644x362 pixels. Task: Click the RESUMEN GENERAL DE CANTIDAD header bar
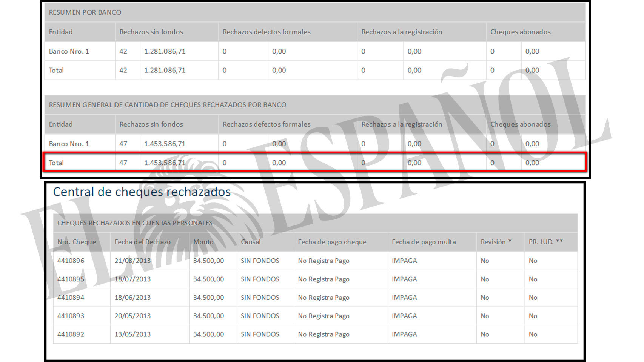click(167, 105)
